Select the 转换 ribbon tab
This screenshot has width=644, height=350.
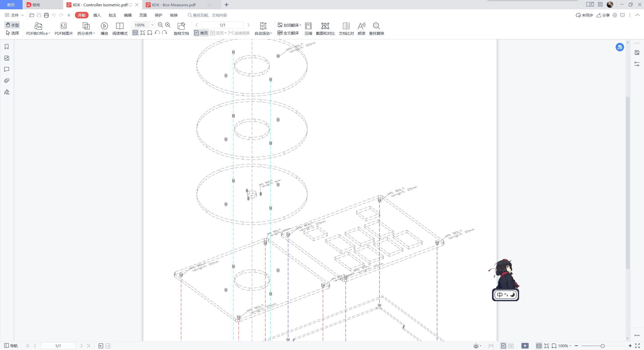[x=174, y=15]
